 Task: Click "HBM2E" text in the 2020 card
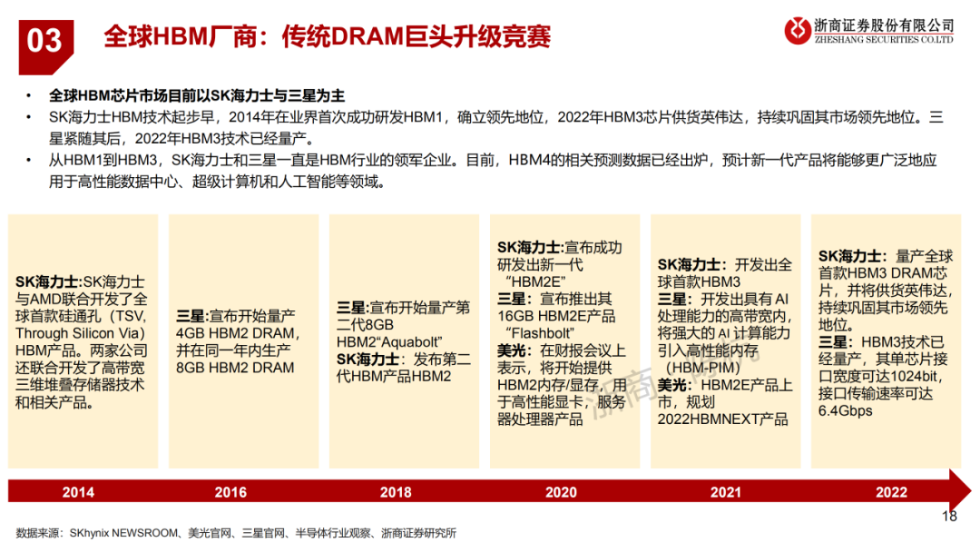(535, 282)
